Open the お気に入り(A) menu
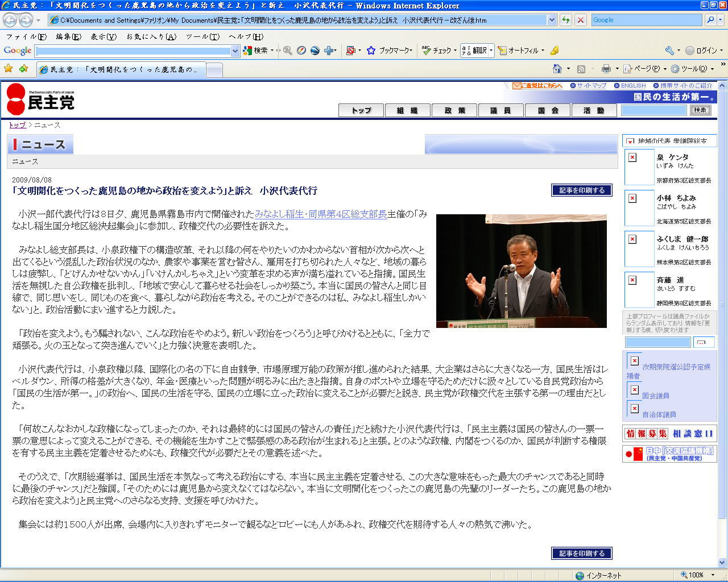The image size is (728, 582). 151,36
